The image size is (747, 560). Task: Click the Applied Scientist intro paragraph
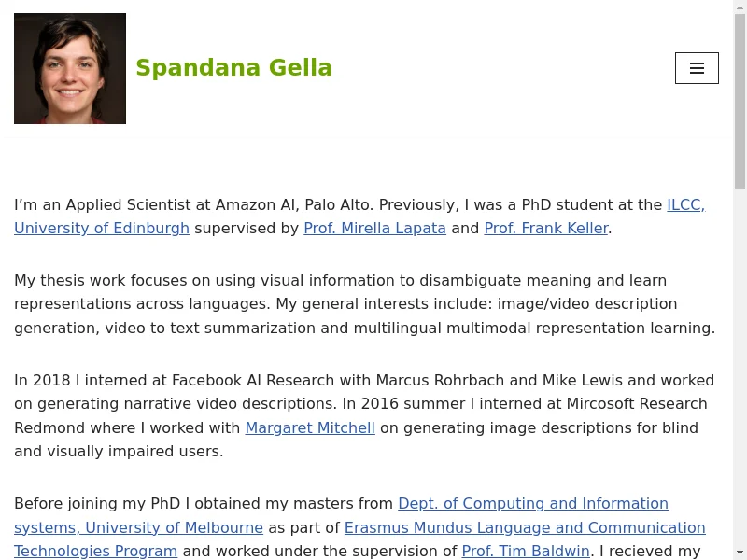359,217
